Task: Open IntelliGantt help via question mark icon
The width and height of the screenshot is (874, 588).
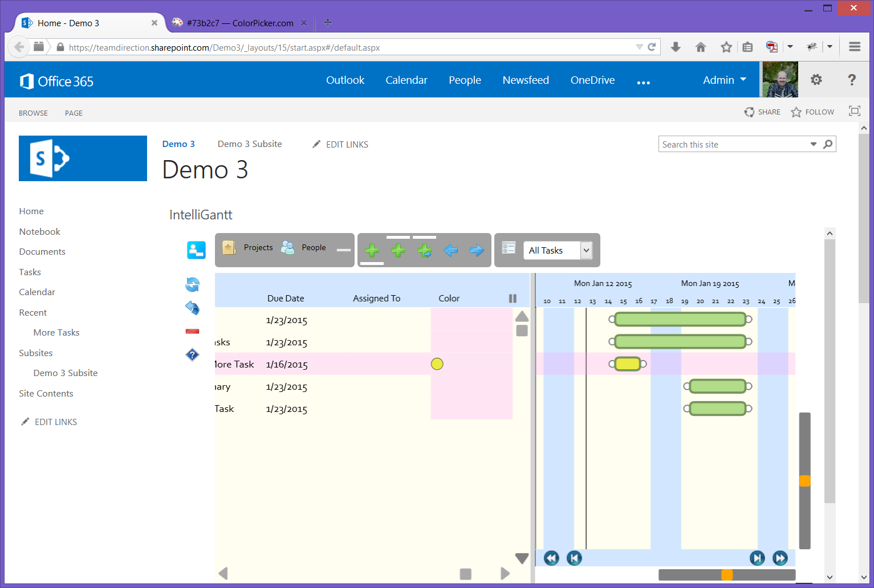Action: (x=193, y=354)
